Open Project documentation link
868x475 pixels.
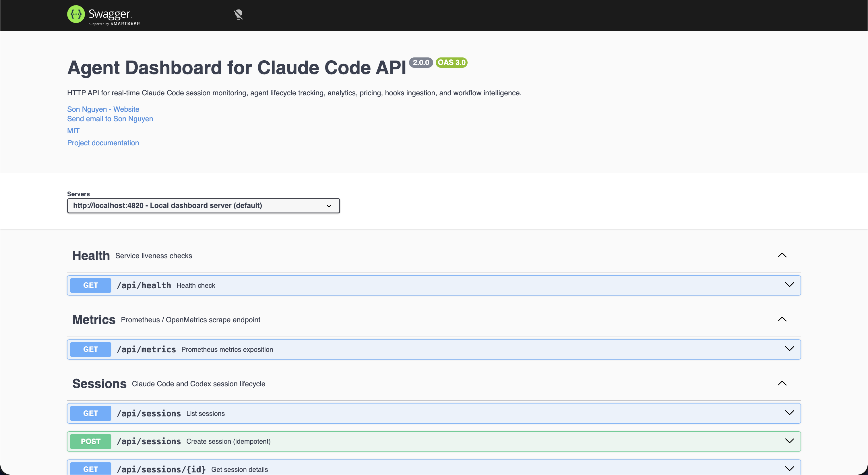pyautogui.click(x=103, y=143)
